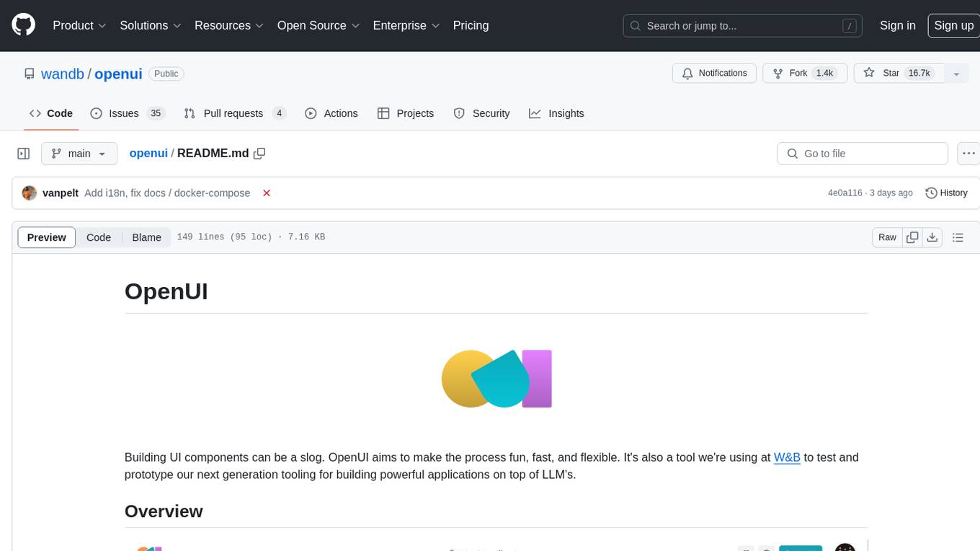
Task: Click the Public badge
Action: point(166,74)
